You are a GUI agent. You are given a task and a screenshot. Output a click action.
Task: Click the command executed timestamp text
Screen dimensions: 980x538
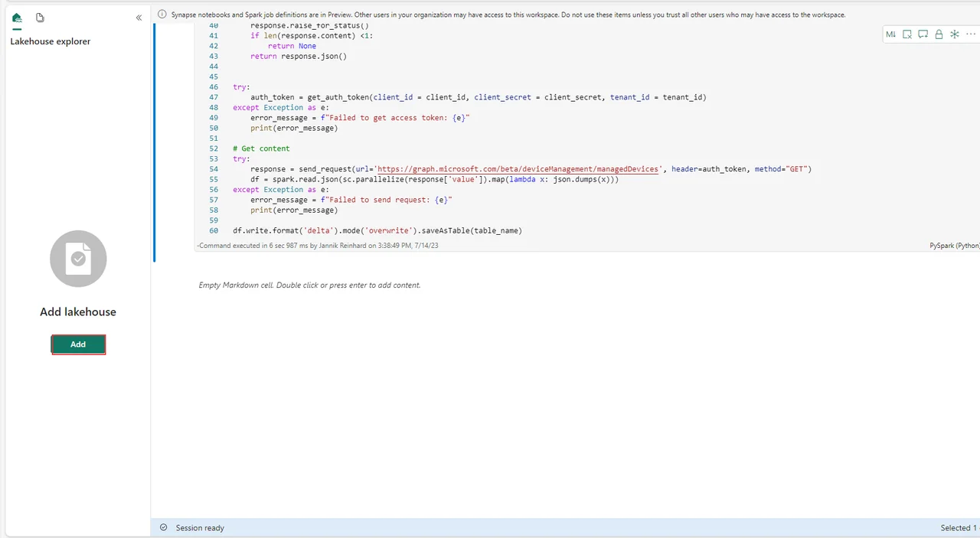[318, 246]
